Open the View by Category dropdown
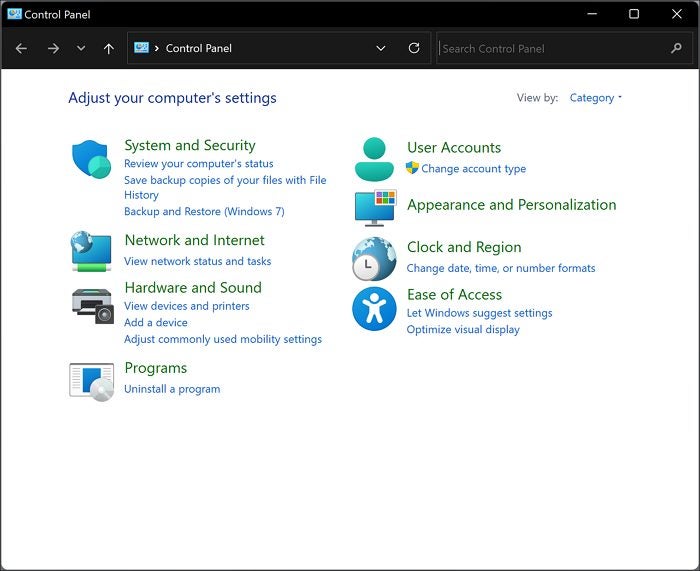This screenshot has height=571, width=700. [x=595, y=98]
